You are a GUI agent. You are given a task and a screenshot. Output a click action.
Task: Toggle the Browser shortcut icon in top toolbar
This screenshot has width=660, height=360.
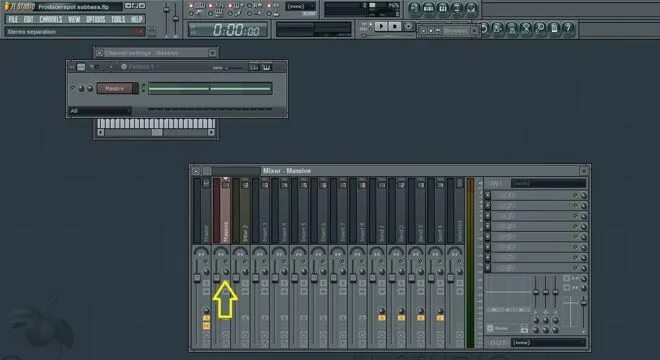457,8
